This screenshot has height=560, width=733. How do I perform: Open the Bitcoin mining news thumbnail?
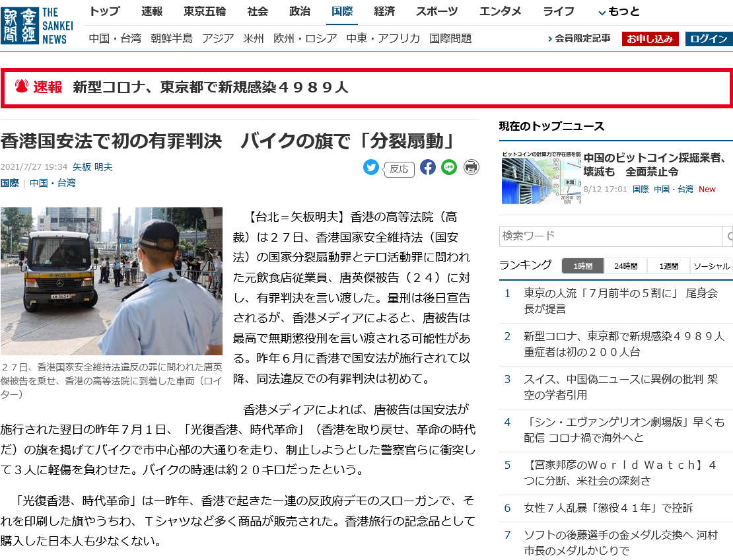pos(538,177)
